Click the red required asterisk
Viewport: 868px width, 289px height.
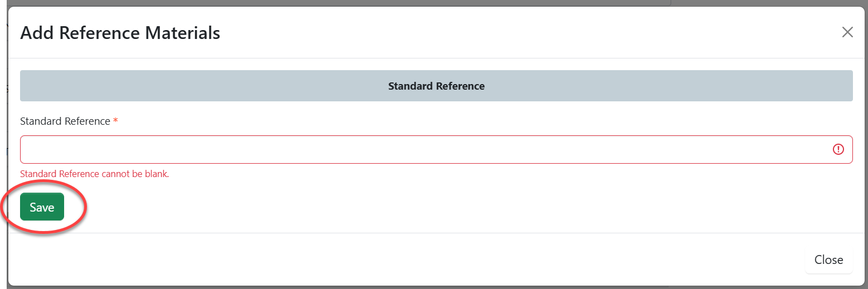tap(115, 121)
